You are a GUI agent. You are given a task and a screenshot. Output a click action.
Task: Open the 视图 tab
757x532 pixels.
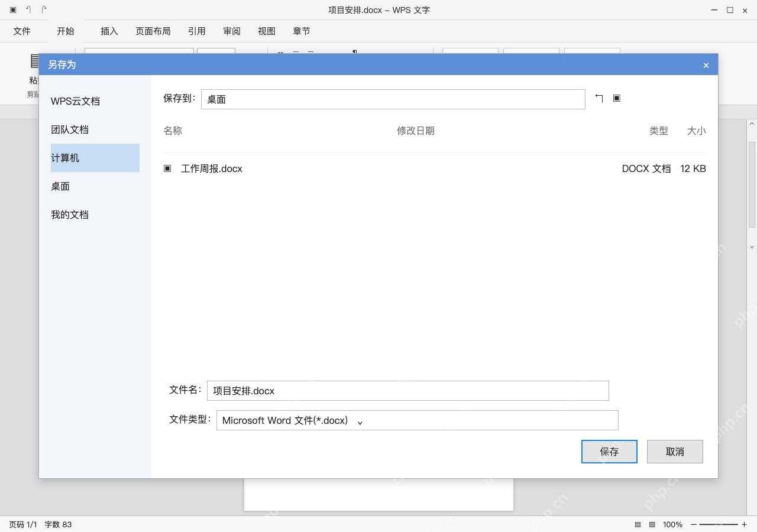[x=267, y=31]
